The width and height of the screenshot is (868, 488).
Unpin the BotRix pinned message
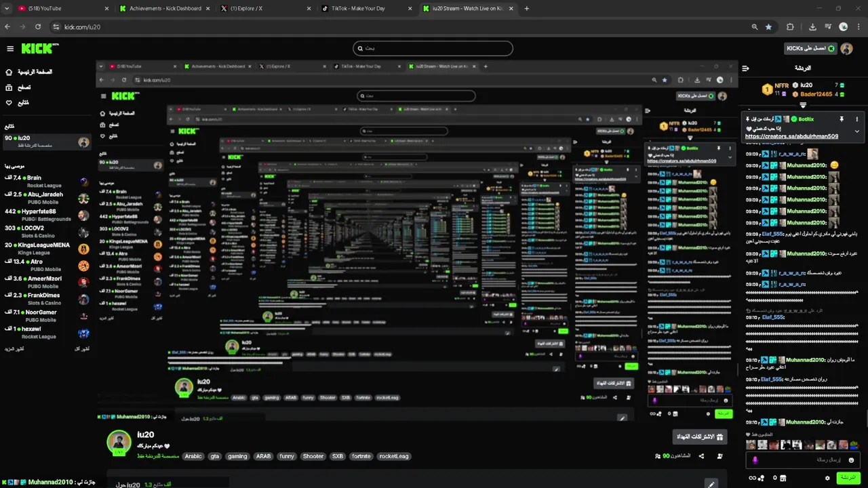pyautogui.click(x=842, y=119)
